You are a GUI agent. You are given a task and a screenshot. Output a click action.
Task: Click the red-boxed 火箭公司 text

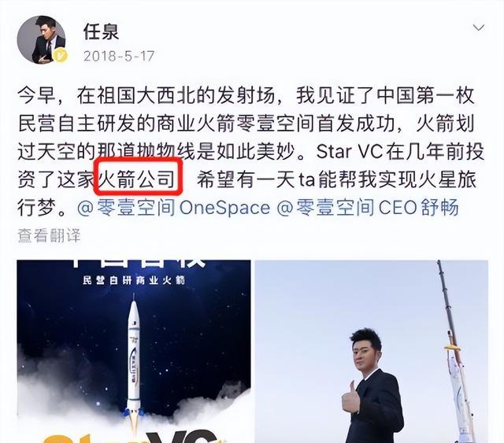coord(139,178)
